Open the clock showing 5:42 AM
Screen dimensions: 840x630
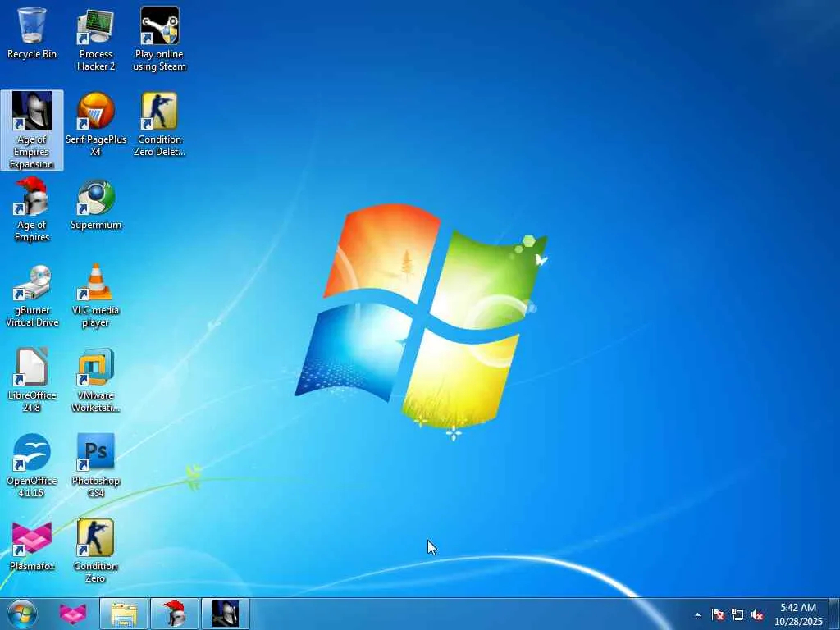[798, 614]
